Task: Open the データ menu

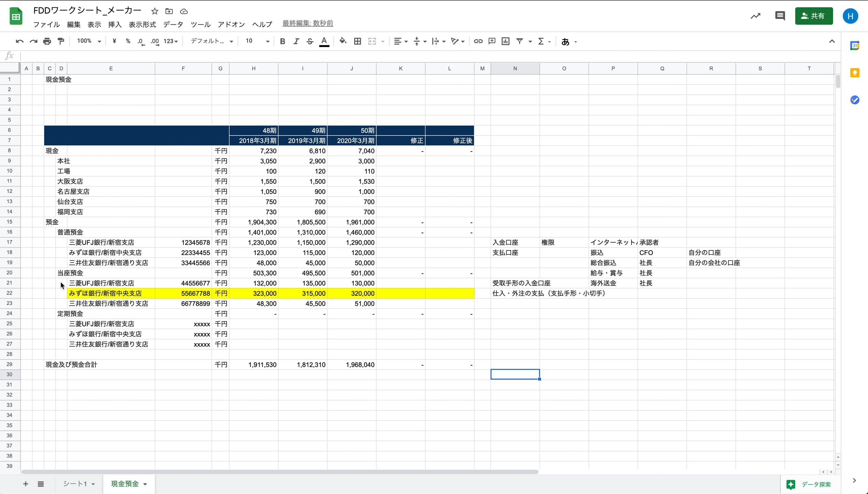Action: pos(173,24)
